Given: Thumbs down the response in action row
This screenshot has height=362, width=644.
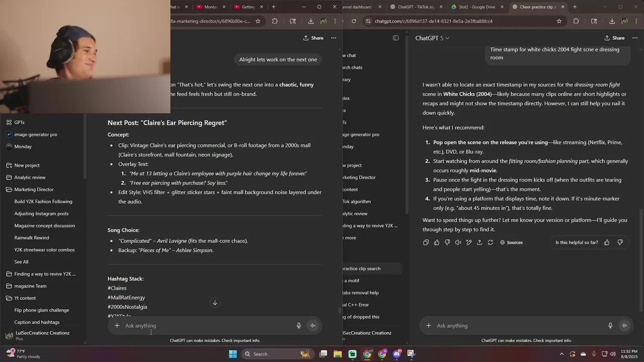Looking at the screenshot, I should point(447,242).
